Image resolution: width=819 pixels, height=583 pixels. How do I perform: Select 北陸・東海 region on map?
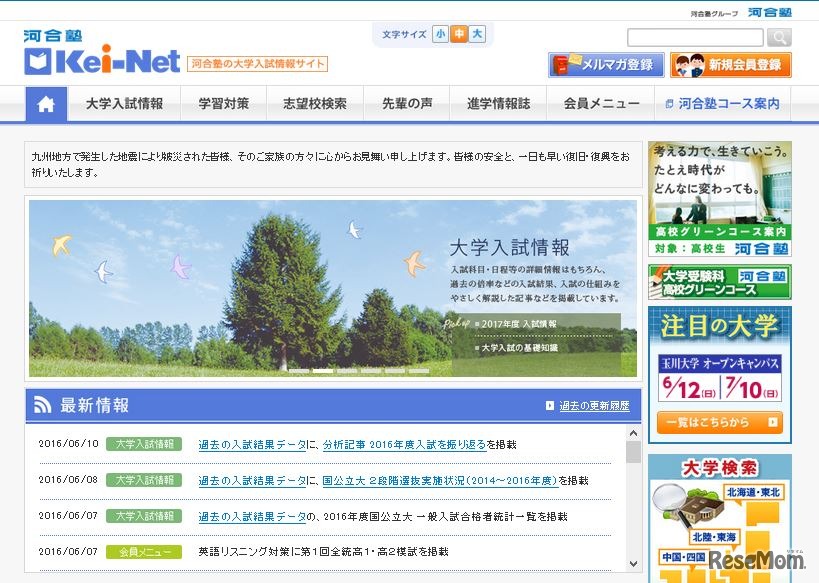[x=714, y=537]
